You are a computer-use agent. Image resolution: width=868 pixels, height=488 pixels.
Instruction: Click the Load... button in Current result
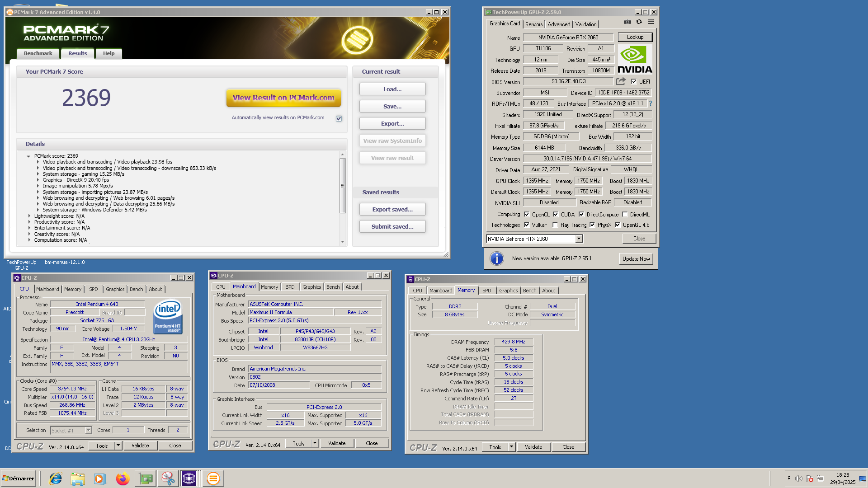tap(392, 89)
